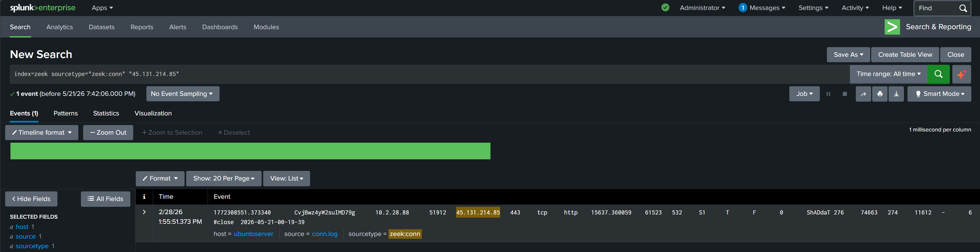Click highlighted 45.131.214.85 in event
Screen dimensions: 980x252
478,213
